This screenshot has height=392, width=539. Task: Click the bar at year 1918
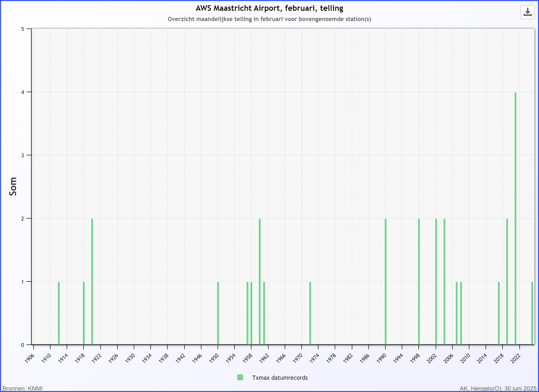pos(84,313)
